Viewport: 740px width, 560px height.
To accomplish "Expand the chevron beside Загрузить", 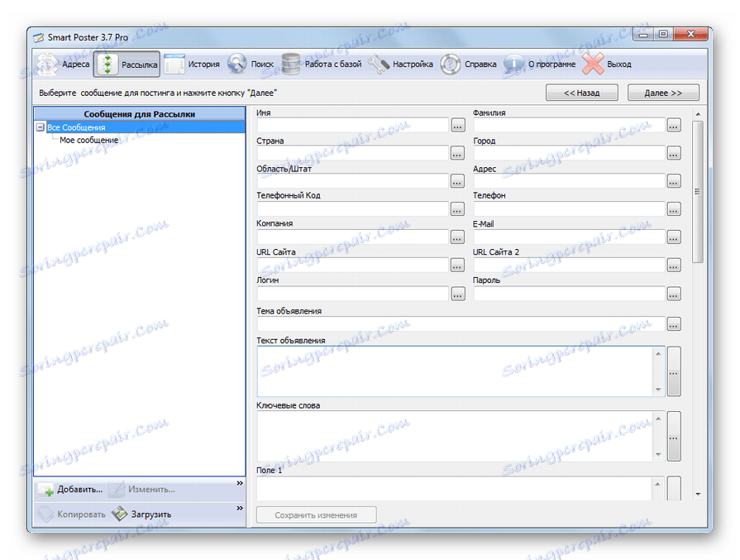I will click(240, 508).
